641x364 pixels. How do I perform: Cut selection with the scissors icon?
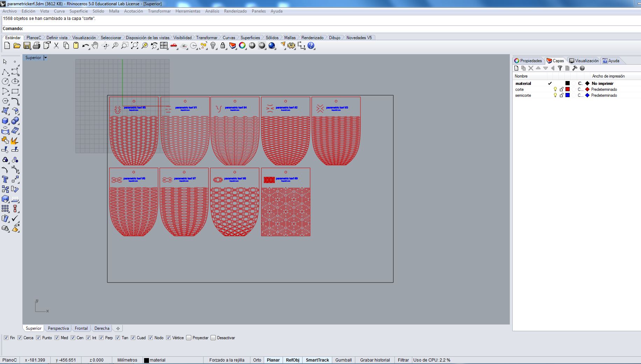tap(56, 46)
